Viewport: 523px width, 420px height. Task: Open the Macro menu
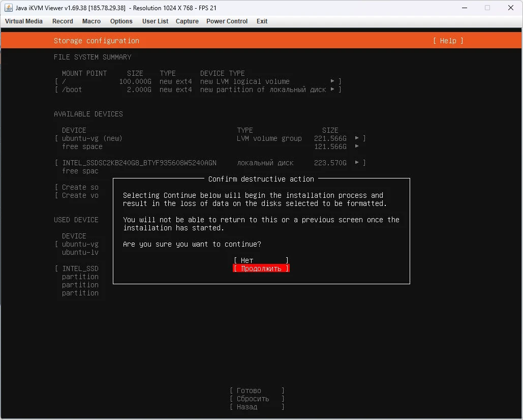(x=91, y=21)
